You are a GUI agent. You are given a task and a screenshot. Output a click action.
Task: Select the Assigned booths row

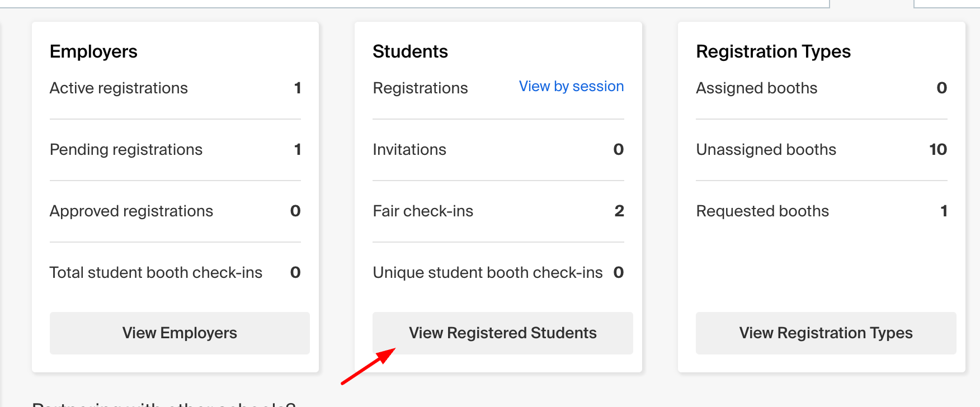click(x=822, y=88)
